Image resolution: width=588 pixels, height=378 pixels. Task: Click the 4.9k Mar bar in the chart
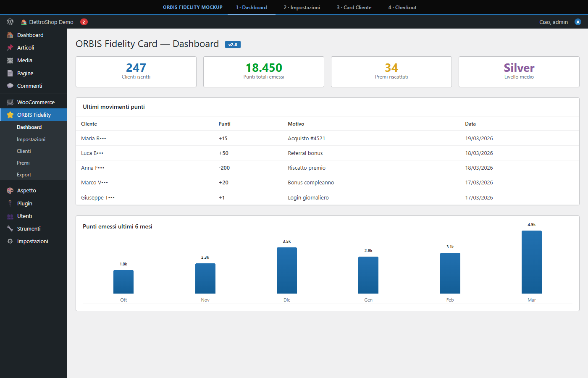pos(531,262)
